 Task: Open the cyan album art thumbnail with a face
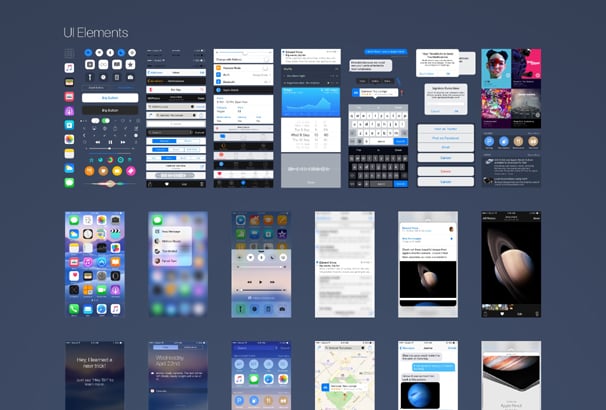(496, 68)
